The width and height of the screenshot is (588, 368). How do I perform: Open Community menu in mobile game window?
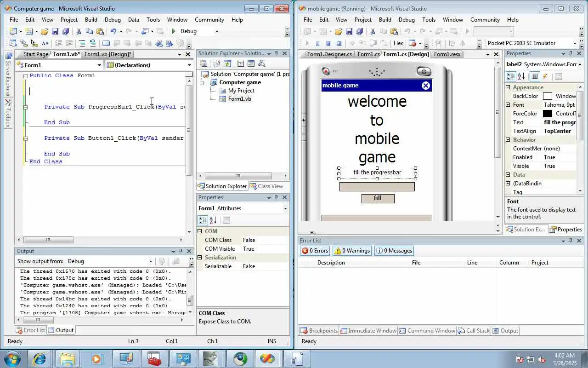point(485,20)
